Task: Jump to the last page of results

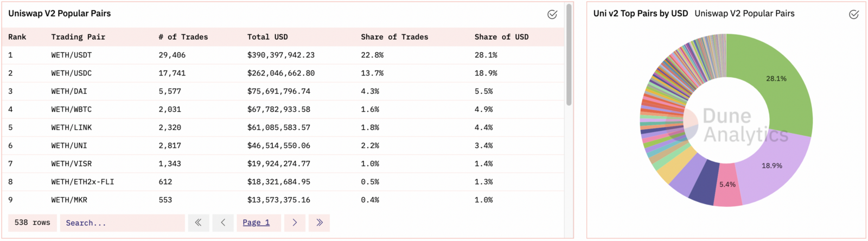Action: pyautogui.click(x=320, y=223)
